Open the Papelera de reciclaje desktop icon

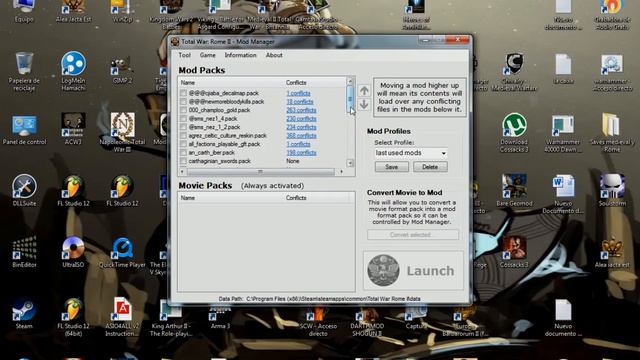pyautogui.click(x=24, y=71)
